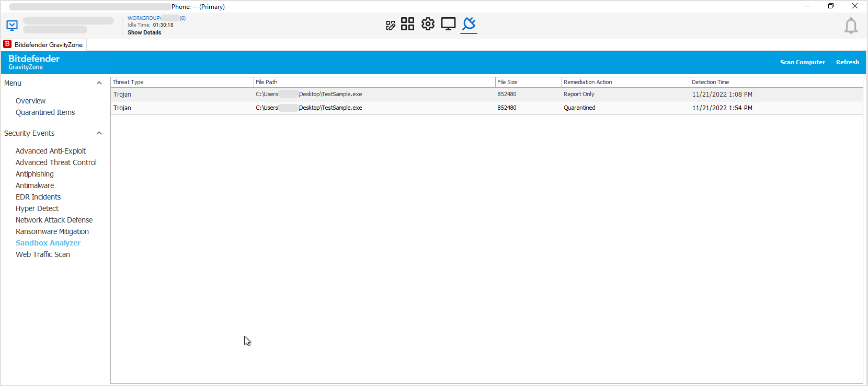The width and height of the screenshot is (868, 386).
Task: Open the grid dashboard icon
Action: [407, 24]
